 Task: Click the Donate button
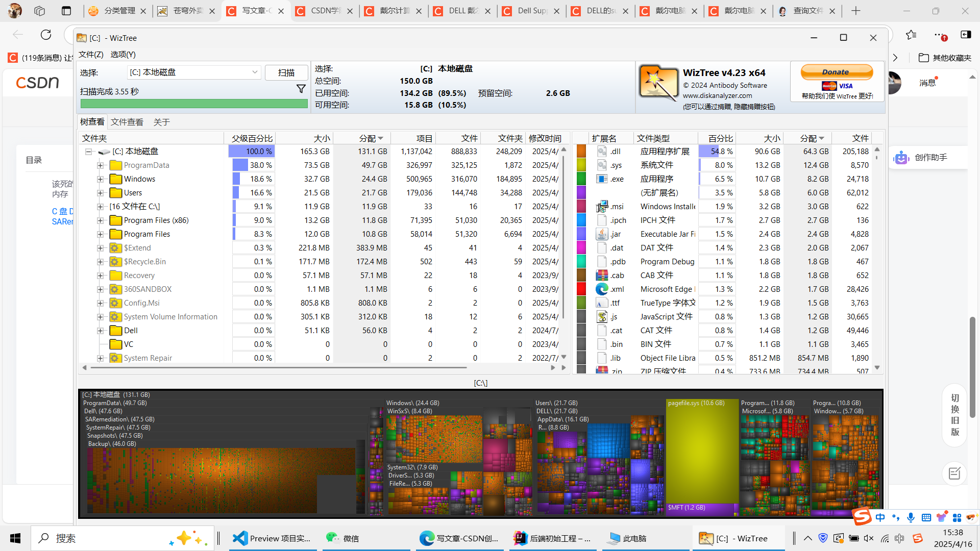[x=836, y=72]
